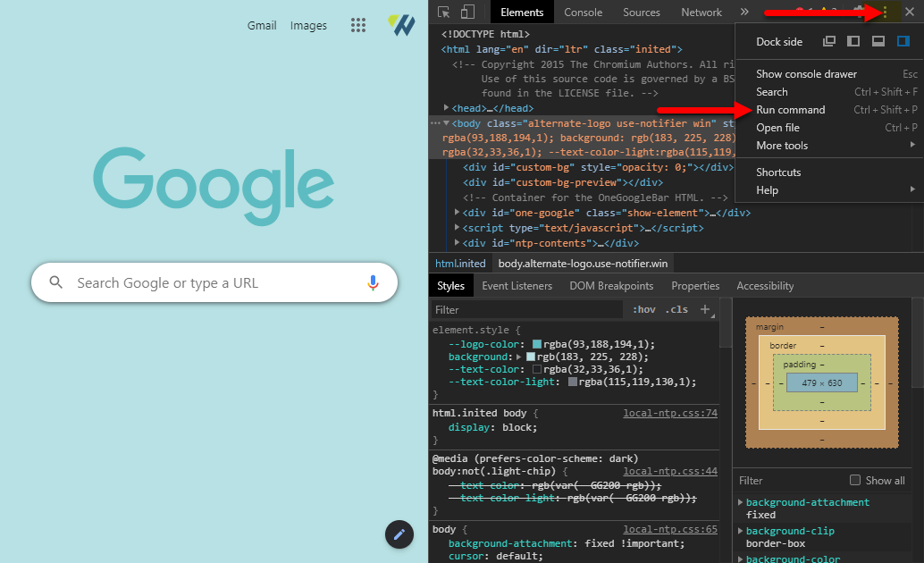This screenshot has width=924, height=563.
Task: Focus the Search Google or type a URL box
Action: click(x=214, y=282)
